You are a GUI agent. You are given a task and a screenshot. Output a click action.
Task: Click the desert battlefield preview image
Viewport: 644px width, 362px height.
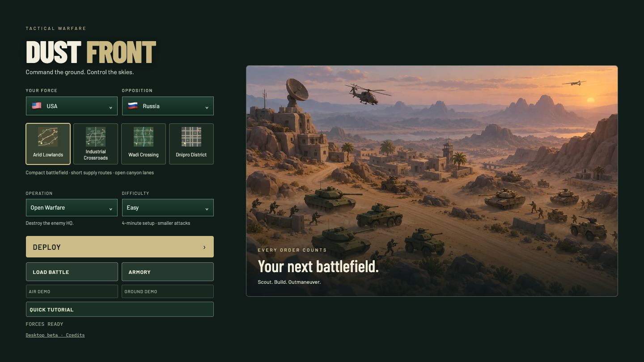(x=432, y=181)
